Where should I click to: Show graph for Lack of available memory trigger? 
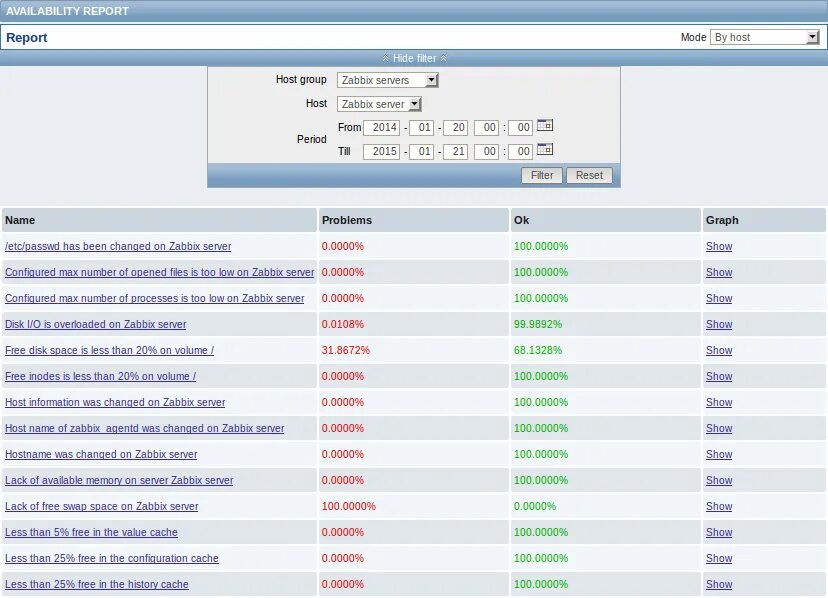click(x=719, y=480)
